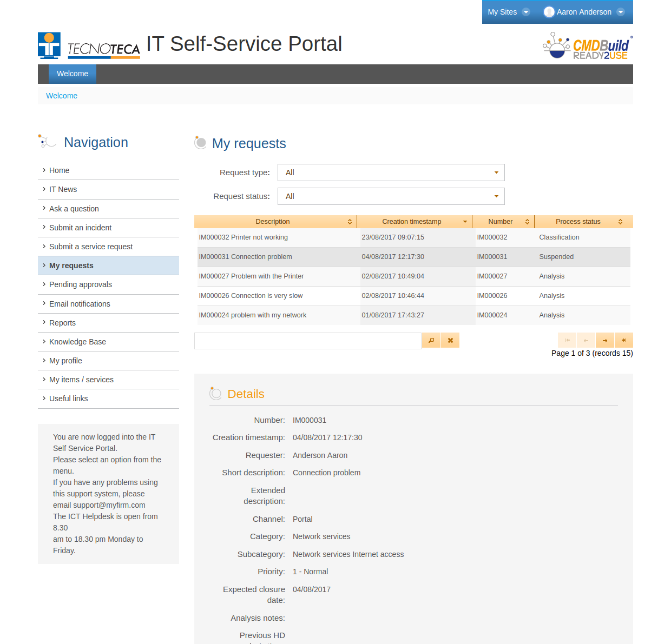Select the Welcome tab in the nav bar

pos(73,74)
